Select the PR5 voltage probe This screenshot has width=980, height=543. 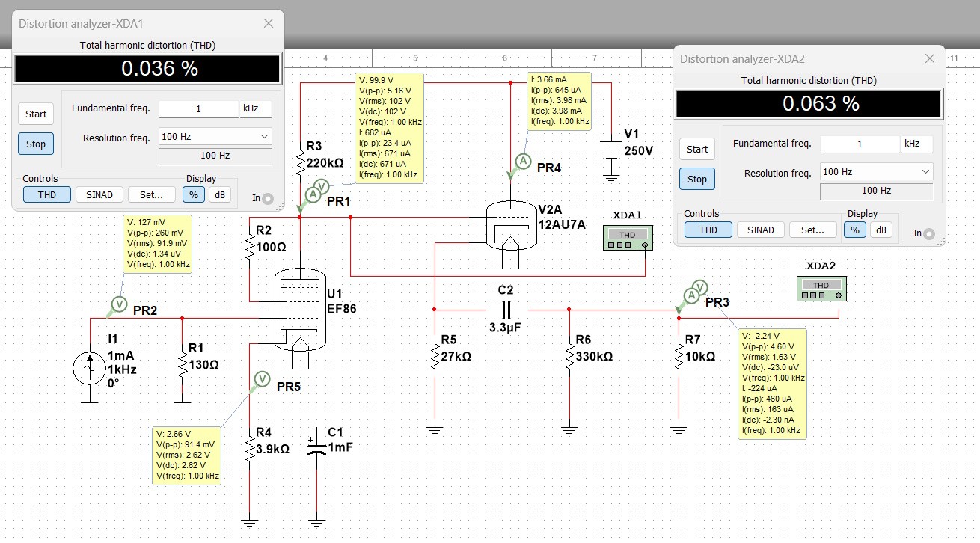262,379
